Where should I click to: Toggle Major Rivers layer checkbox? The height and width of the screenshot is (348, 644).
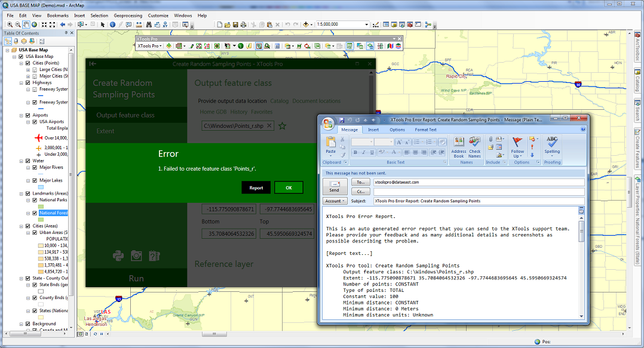coord(35,167)
